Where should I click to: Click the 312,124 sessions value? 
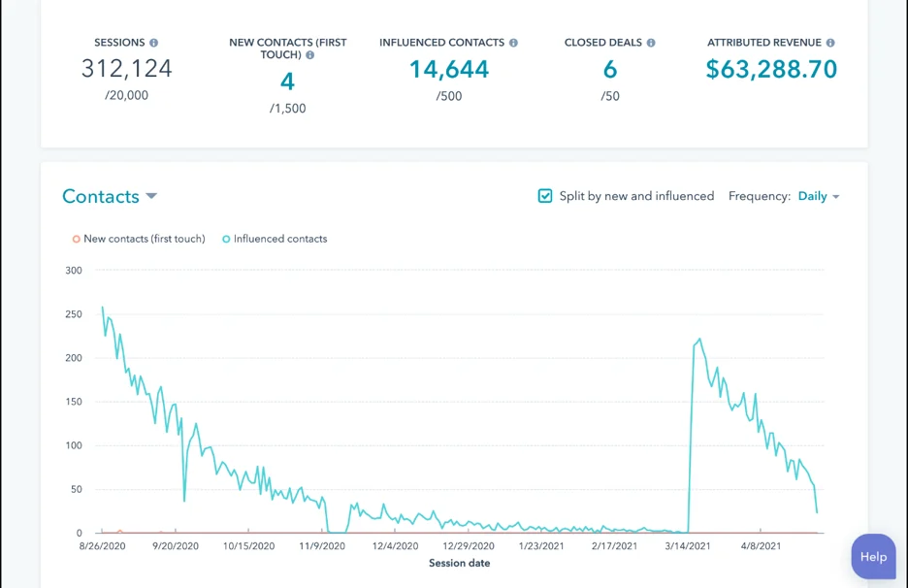(127, 68)
